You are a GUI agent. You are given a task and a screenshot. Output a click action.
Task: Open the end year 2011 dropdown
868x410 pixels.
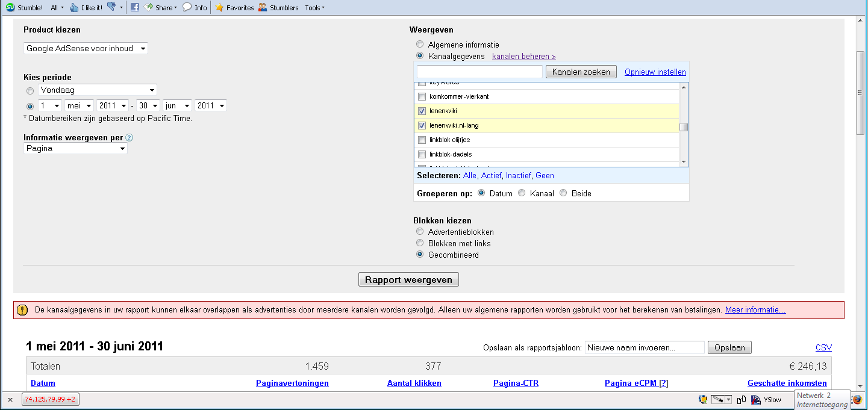click(211, 105)
